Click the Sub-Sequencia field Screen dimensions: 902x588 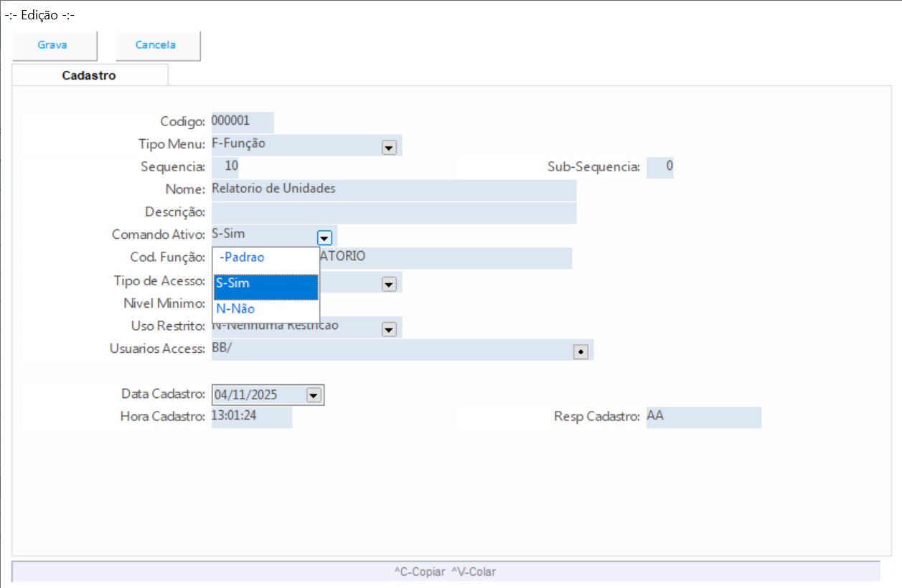pos(659,167)
